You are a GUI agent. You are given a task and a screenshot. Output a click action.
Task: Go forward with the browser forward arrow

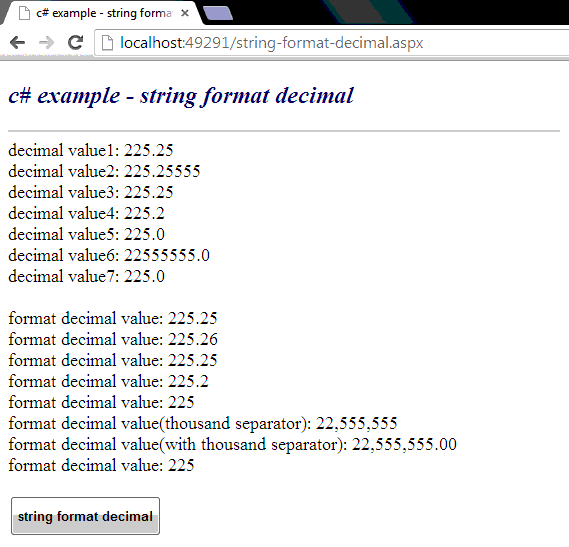point(46,42)
